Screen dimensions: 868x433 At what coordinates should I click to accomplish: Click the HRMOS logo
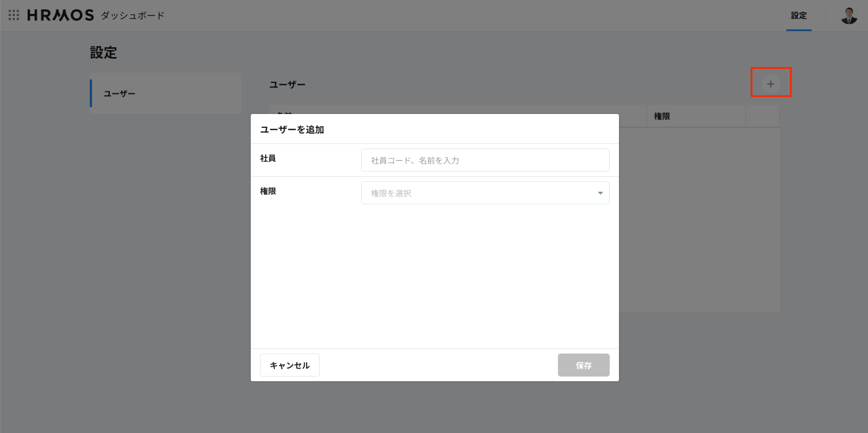point(60,15)
